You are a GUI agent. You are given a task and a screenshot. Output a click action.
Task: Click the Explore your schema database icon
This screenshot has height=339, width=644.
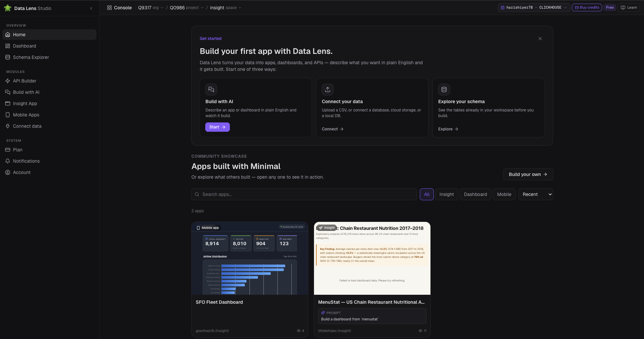[x=444, y=89]
